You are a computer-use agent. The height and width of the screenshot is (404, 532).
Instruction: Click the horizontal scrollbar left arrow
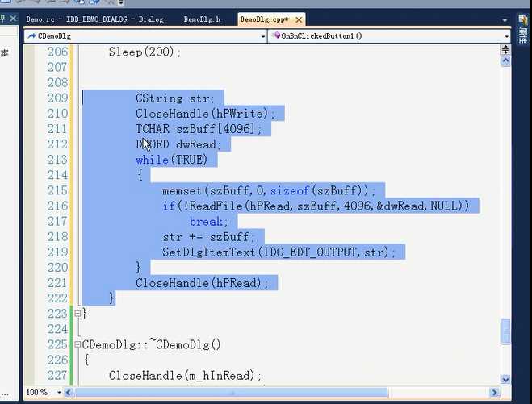tap(68, 393)
